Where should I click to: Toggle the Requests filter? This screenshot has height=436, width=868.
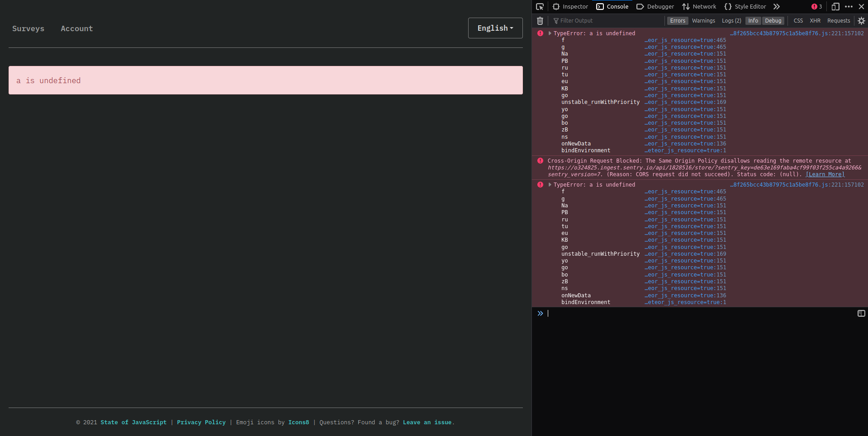pos(839,21)
